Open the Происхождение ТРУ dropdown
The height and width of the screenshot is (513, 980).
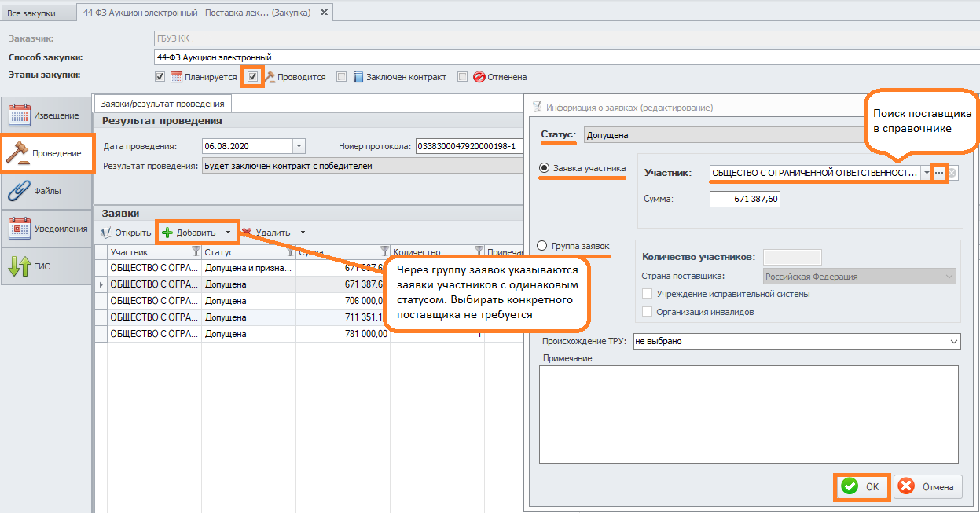797,342
